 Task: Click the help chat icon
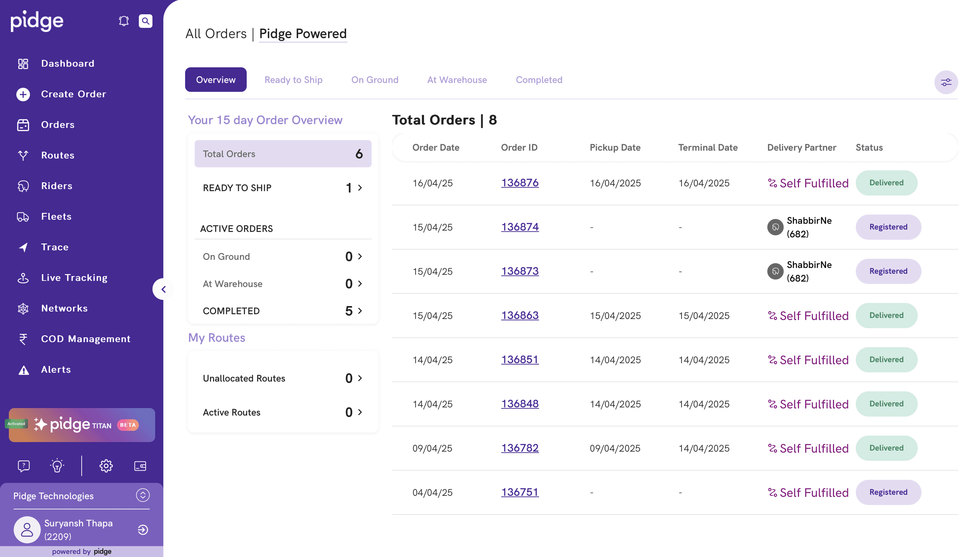[x=24, y=466]
